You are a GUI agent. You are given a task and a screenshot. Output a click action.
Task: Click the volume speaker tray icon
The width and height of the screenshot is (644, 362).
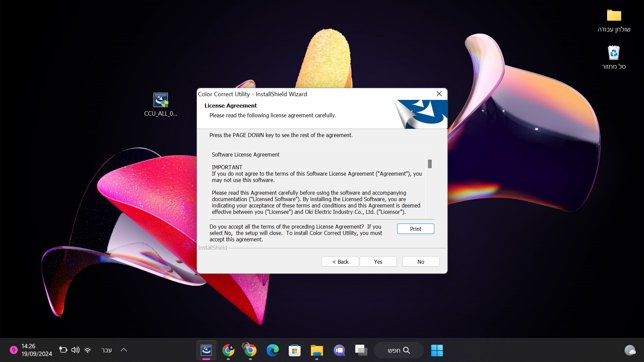pos(75,350)
